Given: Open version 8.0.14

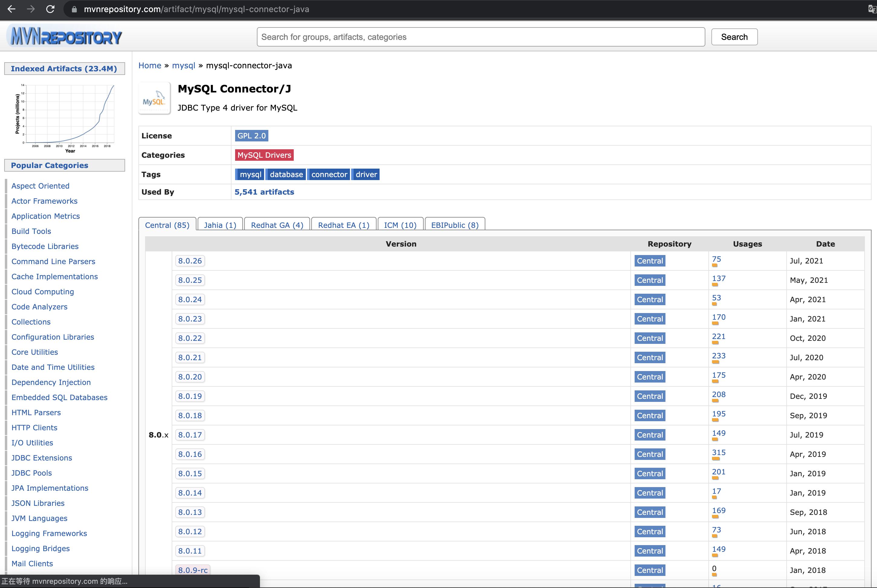Looking at the screenshot, I should (x=190, y=493).
